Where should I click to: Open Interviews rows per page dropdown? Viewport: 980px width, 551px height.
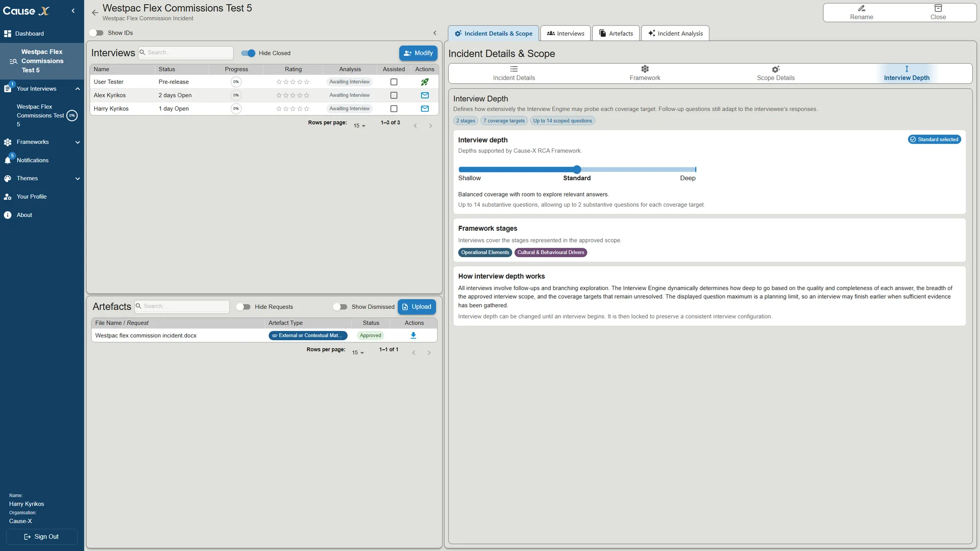point(360,126)
